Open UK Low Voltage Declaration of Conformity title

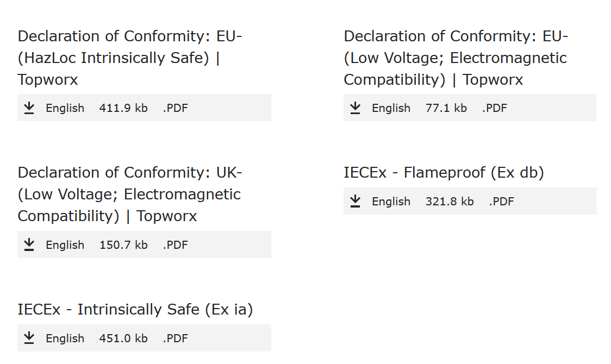click(129, 194)
